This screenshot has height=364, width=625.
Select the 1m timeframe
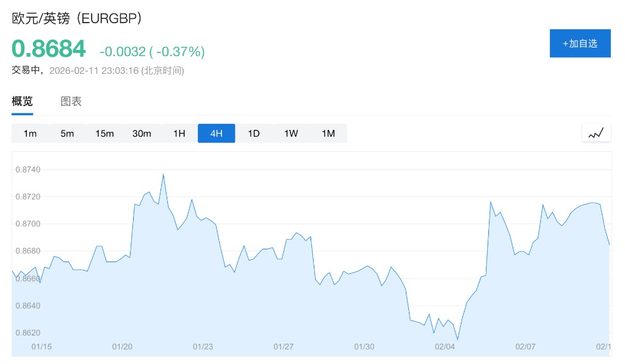click(30, 134)
